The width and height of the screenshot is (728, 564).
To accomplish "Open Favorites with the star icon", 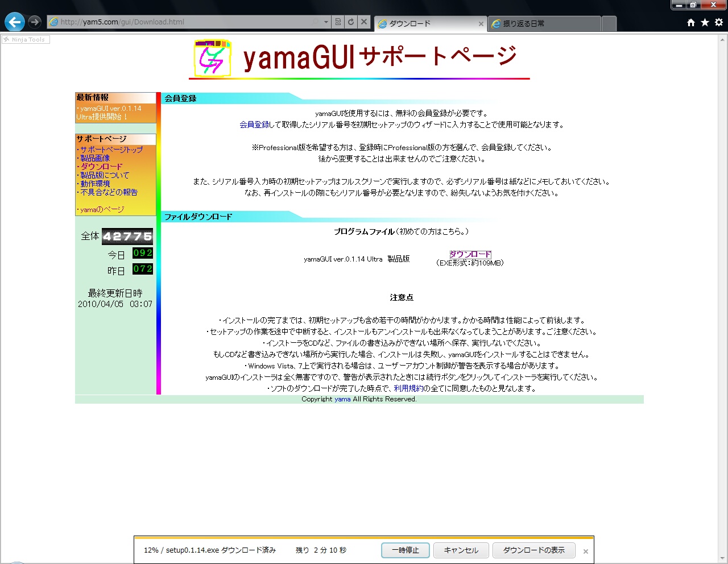I will [x=705, y=22].
